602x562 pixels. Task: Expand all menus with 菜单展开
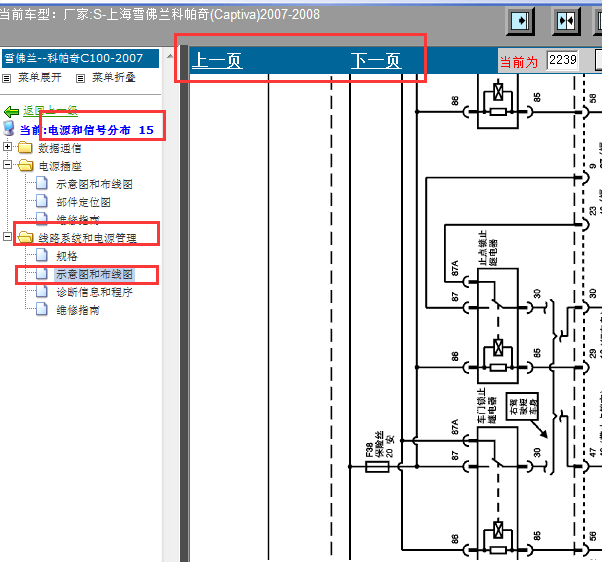40,78
